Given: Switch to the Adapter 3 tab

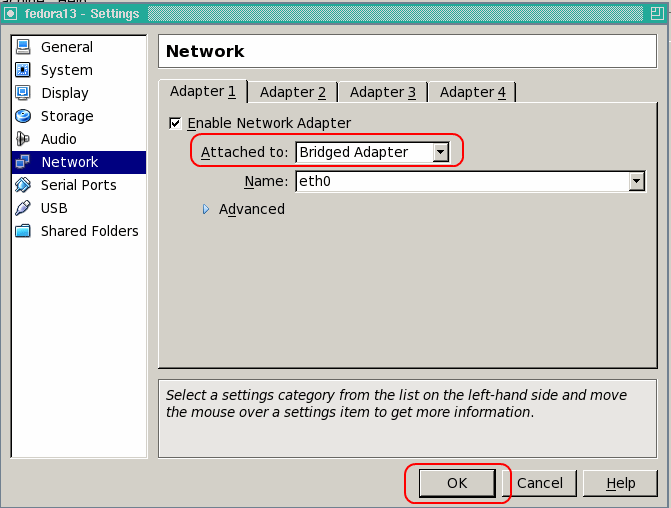Looking at the screenshot, I should [x=382, y=92].
